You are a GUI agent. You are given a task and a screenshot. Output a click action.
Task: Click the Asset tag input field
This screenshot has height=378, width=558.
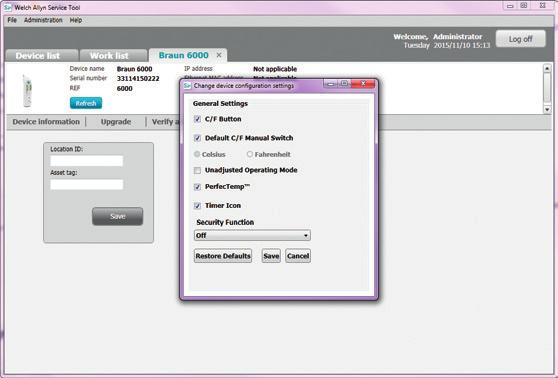86,184
